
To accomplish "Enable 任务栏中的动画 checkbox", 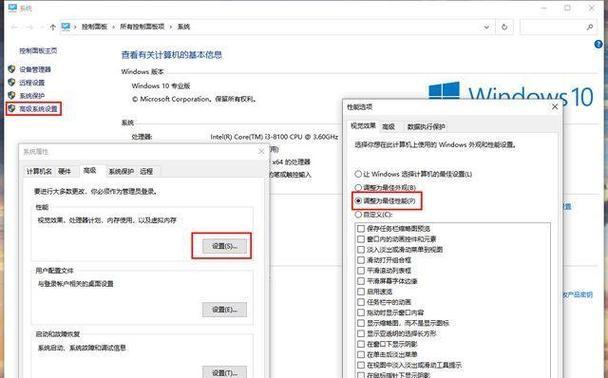I will 361,302.
